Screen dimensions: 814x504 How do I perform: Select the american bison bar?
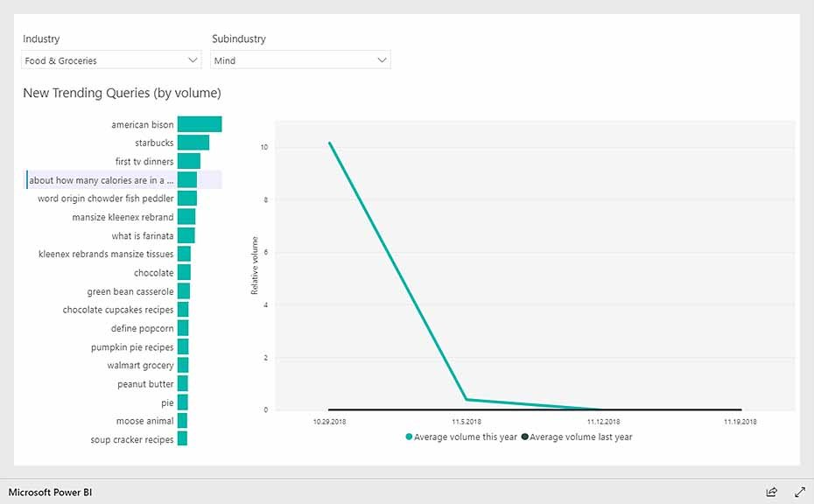click(200, 124)
